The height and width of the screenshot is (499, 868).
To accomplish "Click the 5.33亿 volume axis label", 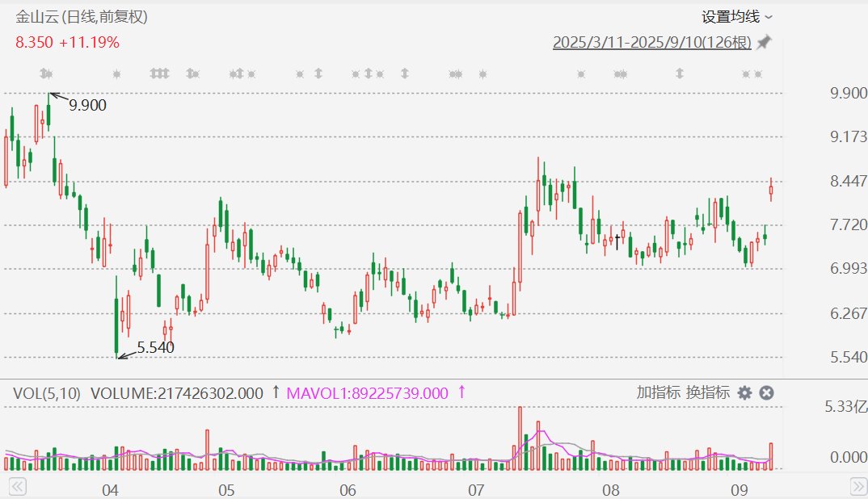I will coord(846,407).
